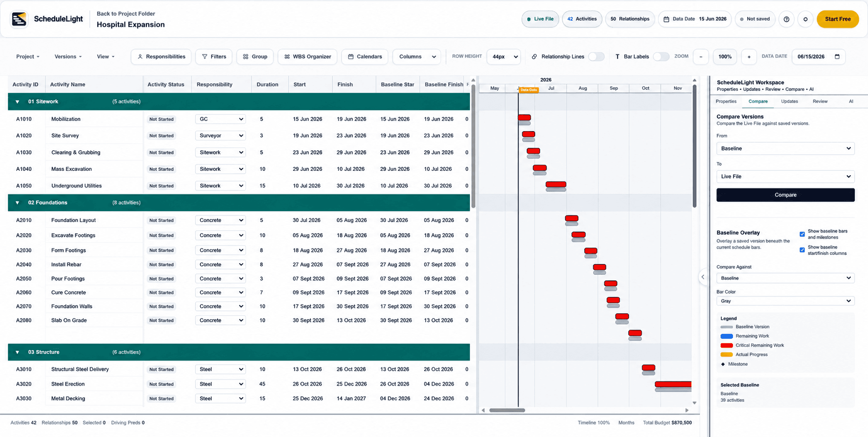Click the Gantt vertical scroll up arrow
Image resolution: width=868 pixels, height=437 pixels.
click(694, 80)
